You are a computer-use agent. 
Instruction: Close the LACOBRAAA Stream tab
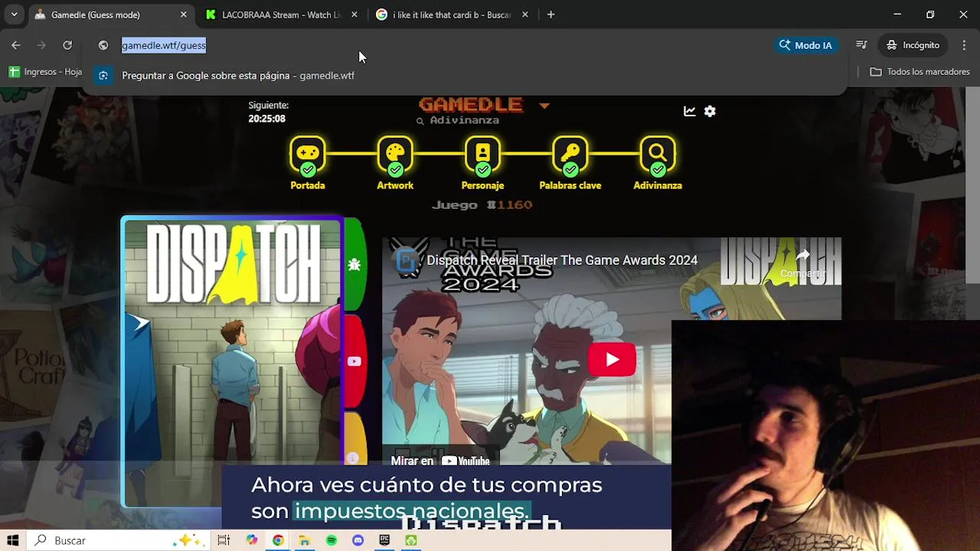(x=354, y=15)
